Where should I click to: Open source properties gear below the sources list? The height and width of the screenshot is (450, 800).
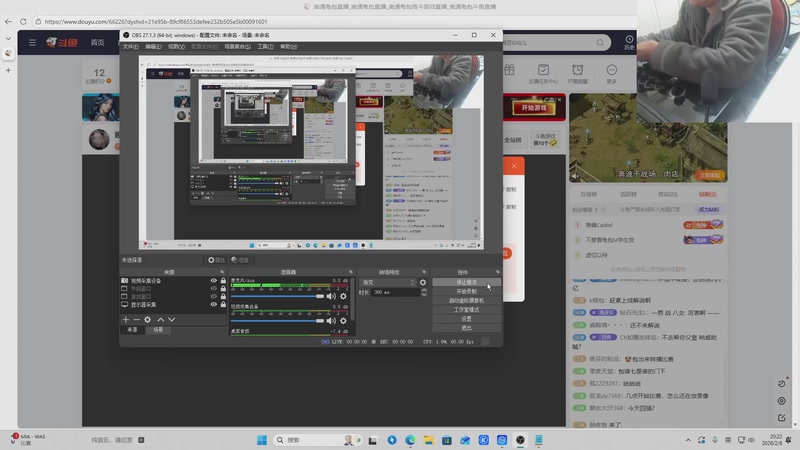147,319
